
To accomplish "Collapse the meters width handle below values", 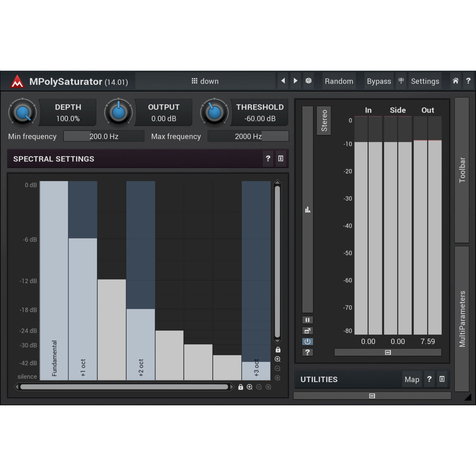I will (x=388, y=352).
